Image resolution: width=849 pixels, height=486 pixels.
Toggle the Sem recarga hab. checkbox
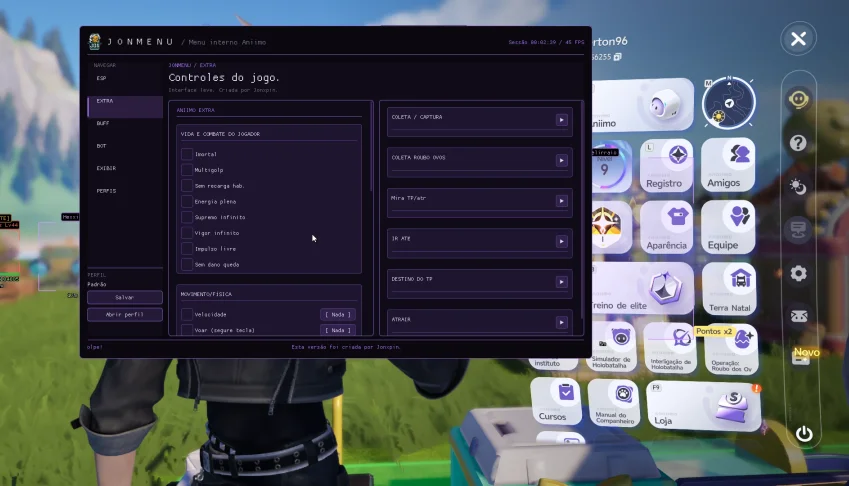187,186
